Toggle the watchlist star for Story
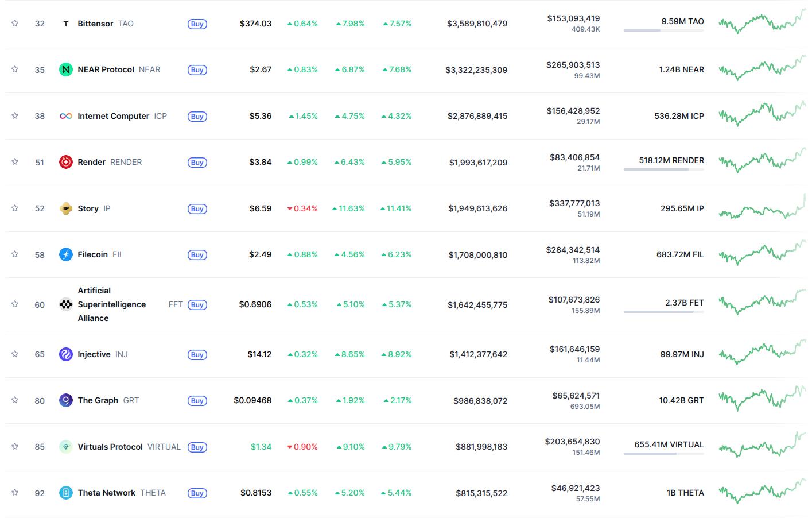The height and width of the screenshot is (518, 812). pyautogui.click(x=15, y=208)
